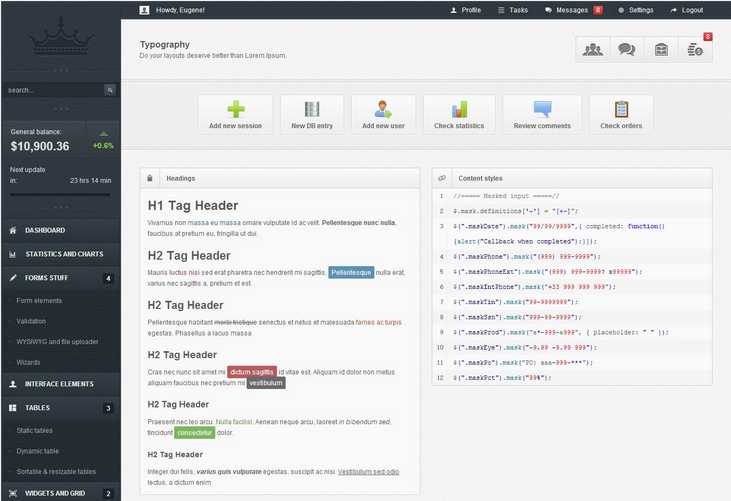Click the Tables grid icon
Image resolution: width=731 pixels, height=501 pixels.
click(x=13, y=408)
